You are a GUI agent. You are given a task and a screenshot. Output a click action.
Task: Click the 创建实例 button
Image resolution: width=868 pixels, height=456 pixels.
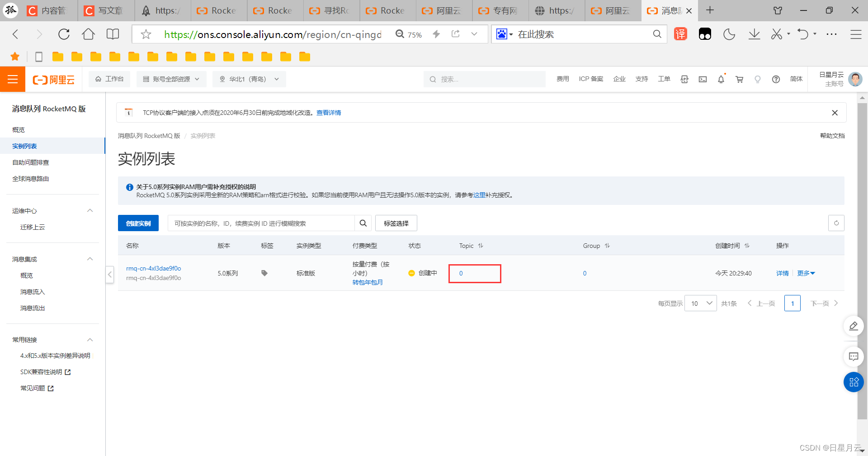point(138,223)
